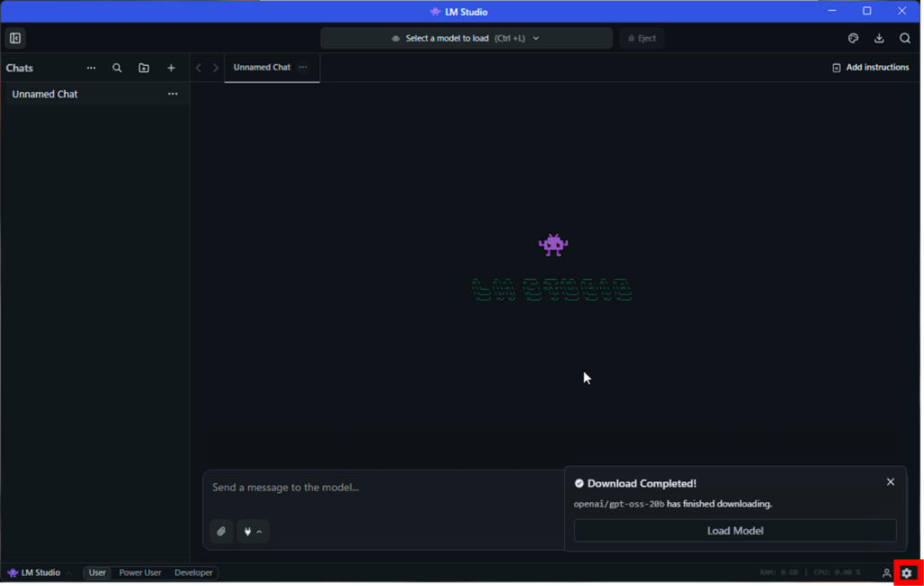Open the downloads panel icon
The height and width of the screenshot is (586, 924).
(x=879, y=38)
